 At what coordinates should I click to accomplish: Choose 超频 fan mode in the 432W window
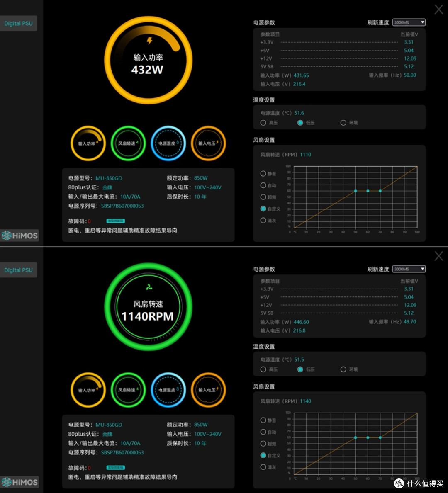coord(263,197)
